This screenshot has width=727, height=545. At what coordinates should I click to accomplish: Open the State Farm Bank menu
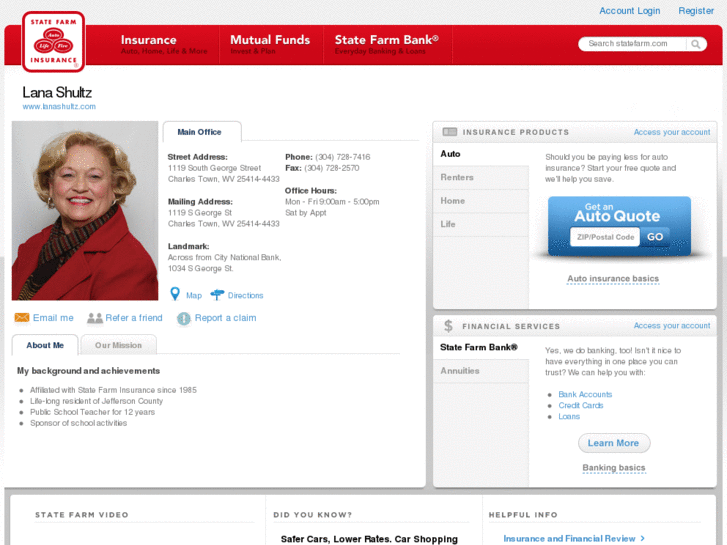coord(387,45)
